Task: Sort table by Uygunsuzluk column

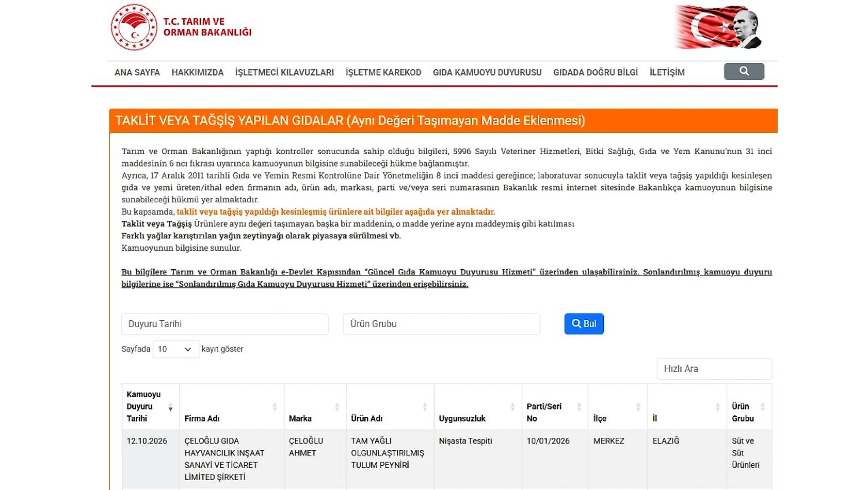Action: point(512,406)
